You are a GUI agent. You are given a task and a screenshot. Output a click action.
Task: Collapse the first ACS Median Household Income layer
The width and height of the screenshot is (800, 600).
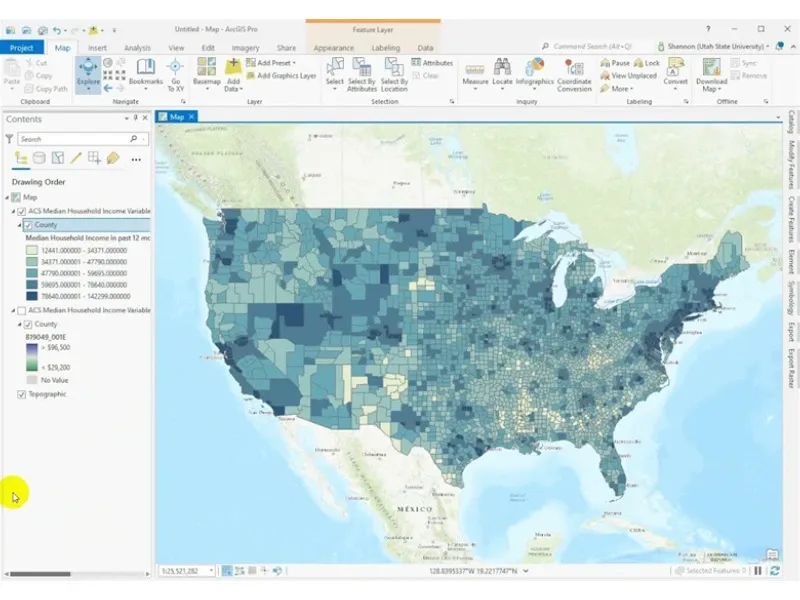pyautogui.click(x=12, y=210)
